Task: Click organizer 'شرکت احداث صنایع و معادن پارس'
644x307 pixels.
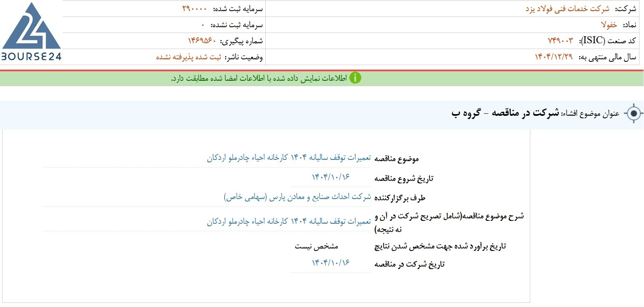Action: 297,197
